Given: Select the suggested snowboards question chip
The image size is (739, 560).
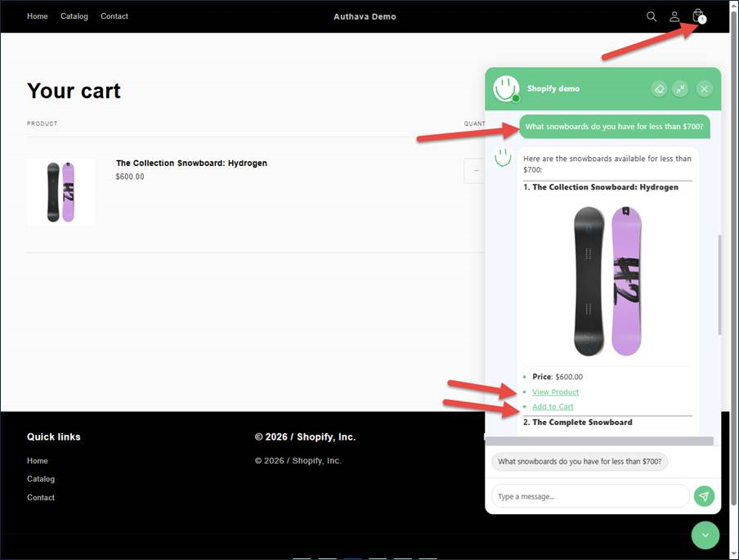Looking at the screenshot, I should [580, 461].
